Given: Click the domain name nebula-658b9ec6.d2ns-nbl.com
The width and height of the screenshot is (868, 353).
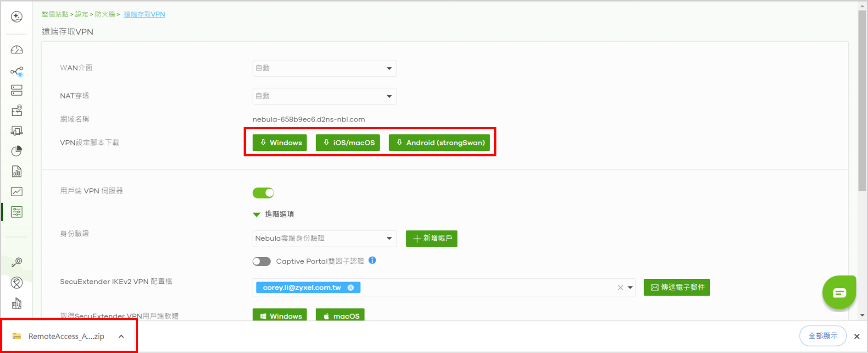Looking at the screenshot, I should pos(309,119).
